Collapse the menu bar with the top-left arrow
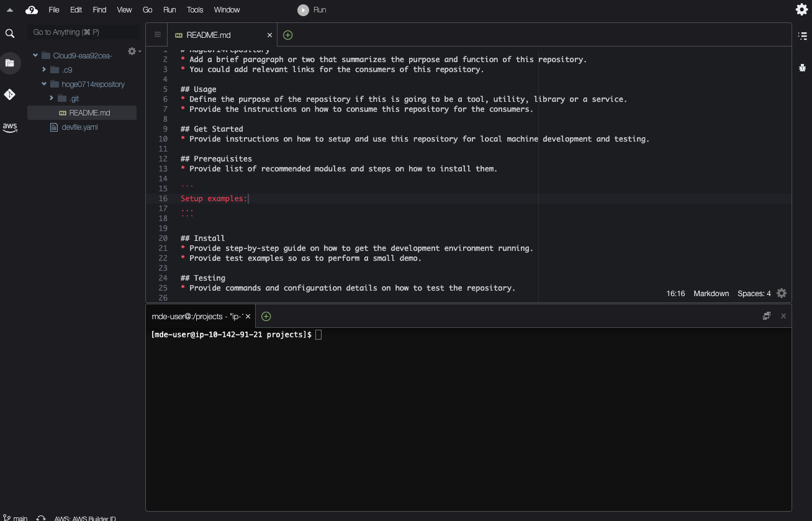 pos(10,10)
